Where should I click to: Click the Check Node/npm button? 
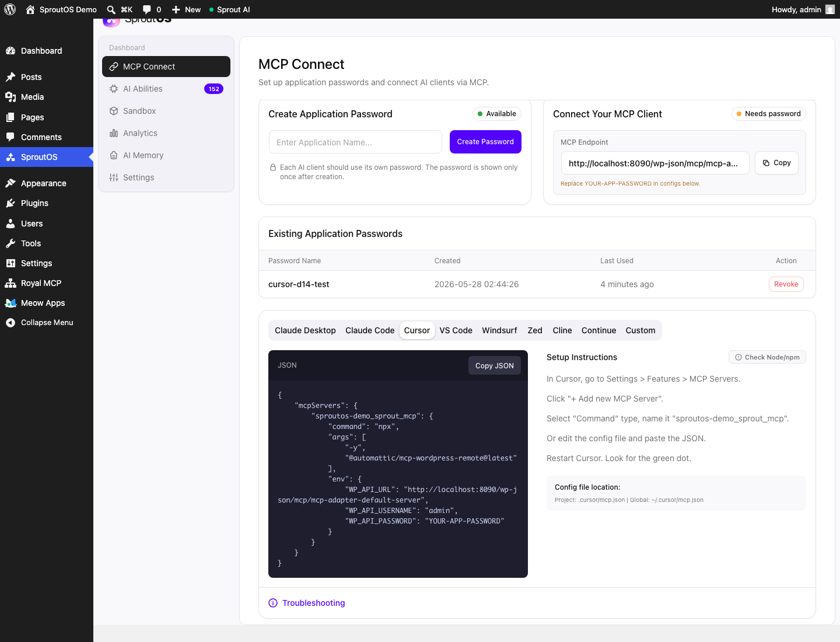[767, 357]
